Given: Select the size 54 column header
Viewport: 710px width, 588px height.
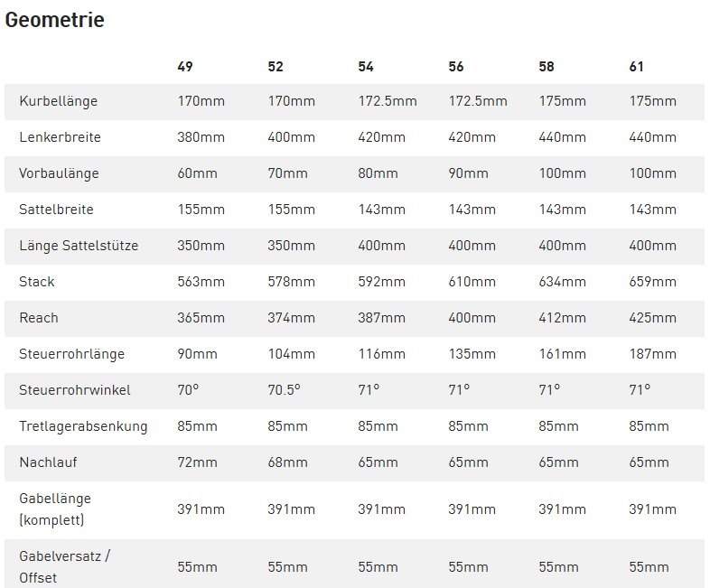Looking at the screenshot, I should 366,67.
